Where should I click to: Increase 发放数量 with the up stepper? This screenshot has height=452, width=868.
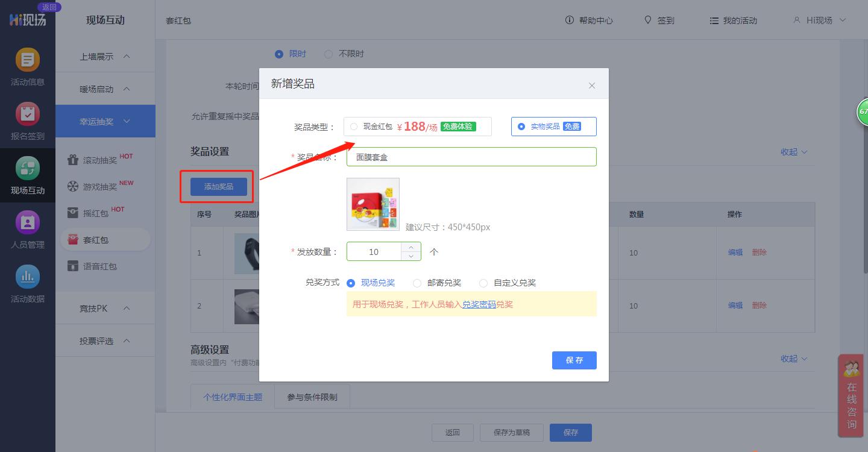point(410,248)
